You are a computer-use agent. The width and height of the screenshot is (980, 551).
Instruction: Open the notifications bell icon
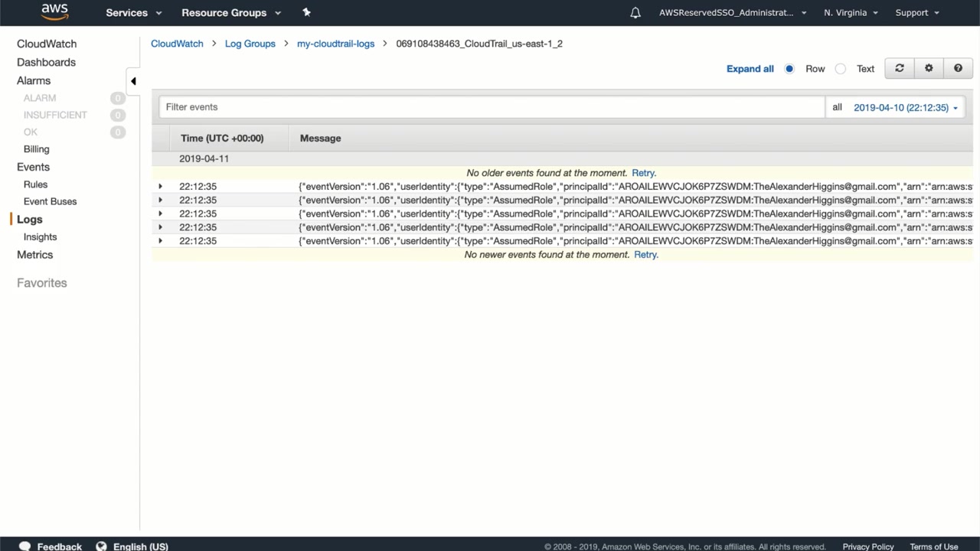point(635,13)
